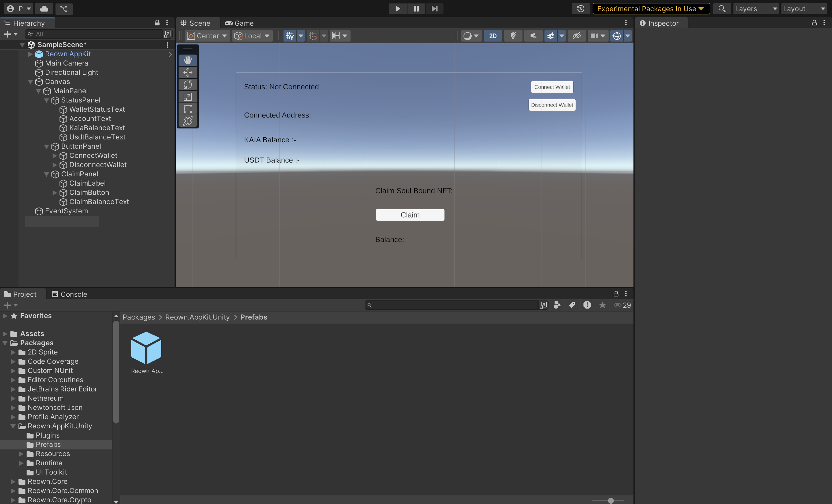The width and height of the screenshot is (832, 504).
Task: Click the global search magnifier icon
Action: (722, 9)
